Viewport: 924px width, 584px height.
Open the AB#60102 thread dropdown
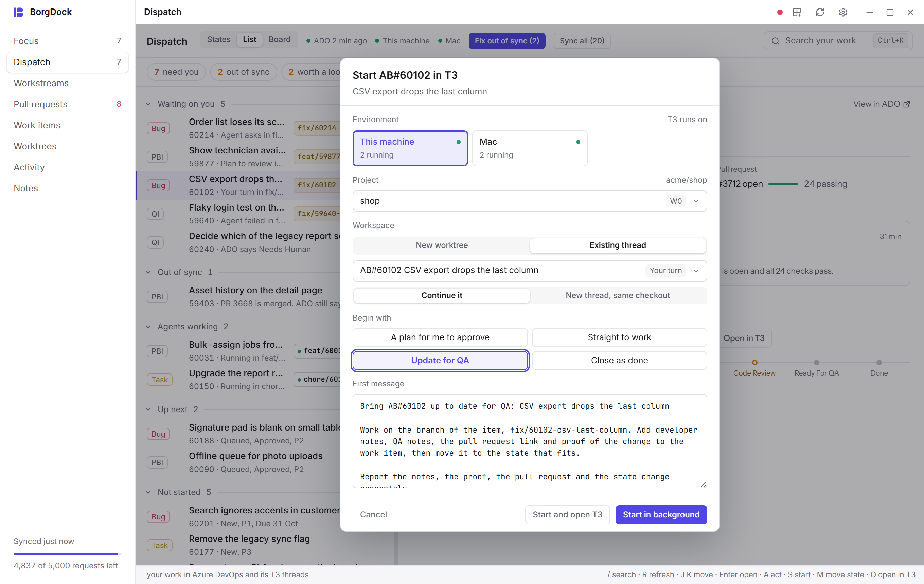(x=530, y=270)
